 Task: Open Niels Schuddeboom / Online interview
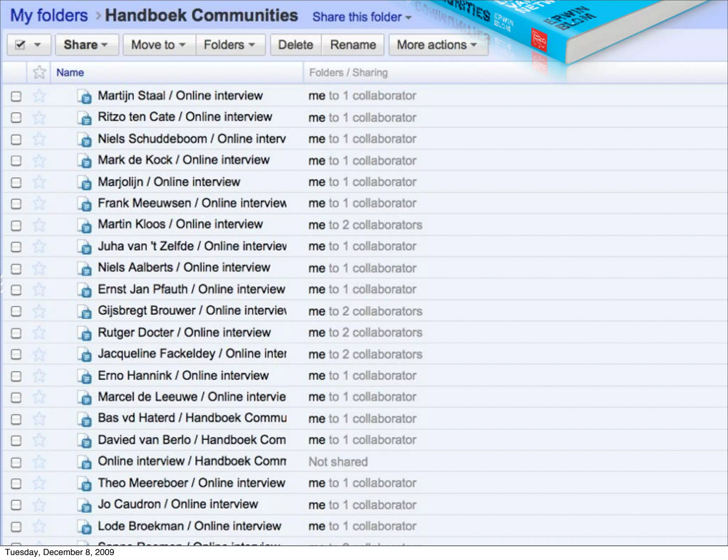point(192,138)
